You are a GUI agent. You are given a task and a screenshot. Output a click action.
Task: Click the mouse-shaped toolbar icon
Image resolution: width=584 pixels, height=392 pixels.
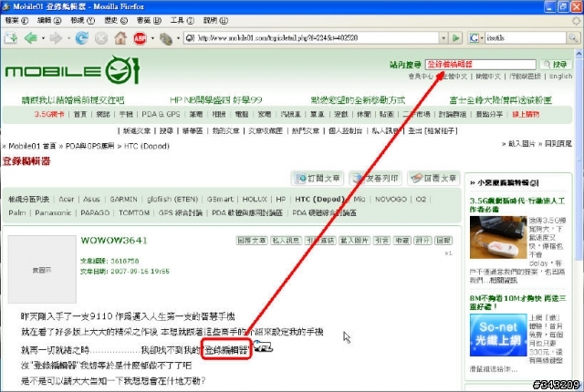tap(166, 38)
